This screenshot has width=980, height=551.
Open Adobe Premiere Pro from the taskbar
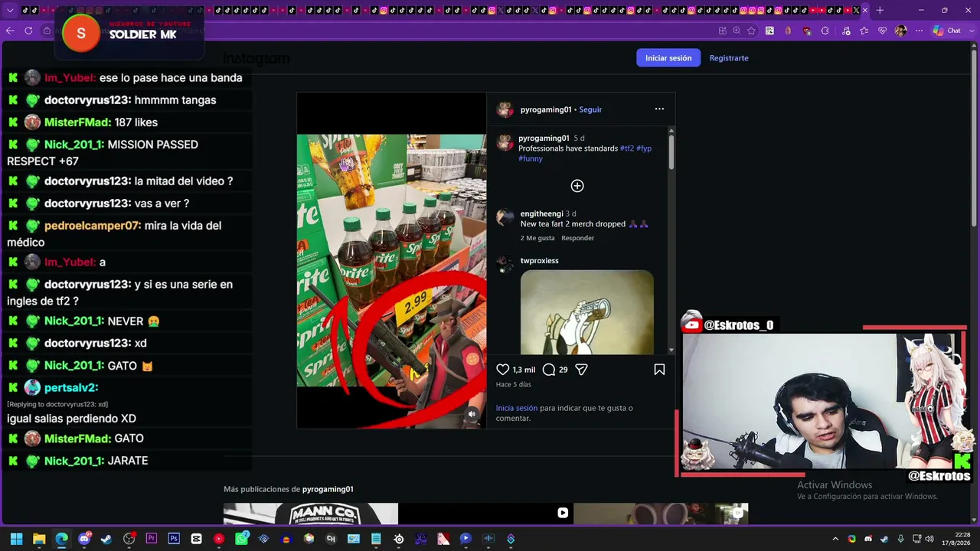tap(152, 539)
